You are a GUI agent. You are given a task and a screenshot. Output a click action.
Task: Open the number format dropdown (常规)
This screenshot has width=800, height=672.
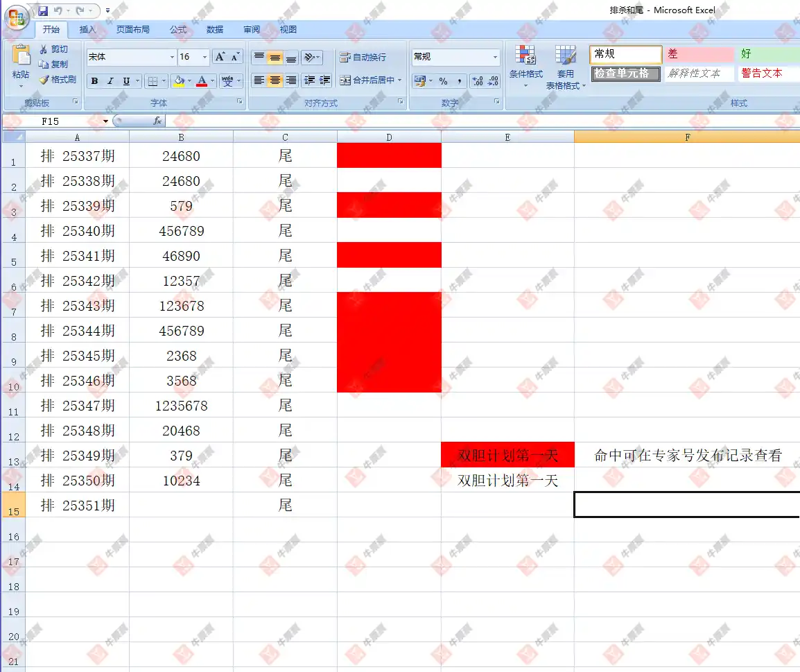(x=495, y=57)
